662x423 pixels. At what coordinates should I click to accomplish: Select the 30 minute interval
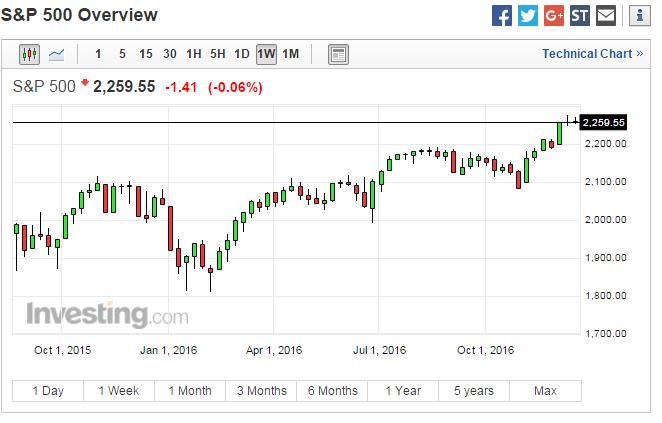(170, 54)
